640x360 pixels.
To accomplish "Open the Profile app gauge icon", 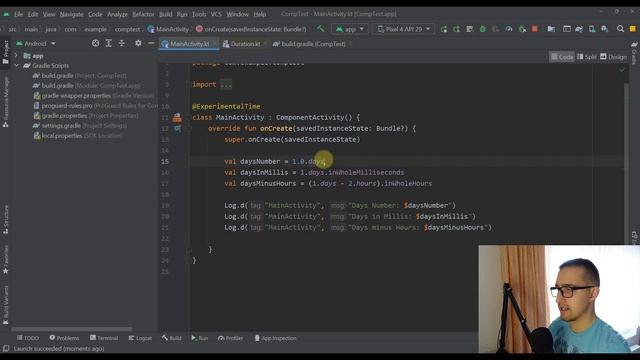I will [509, 29].
